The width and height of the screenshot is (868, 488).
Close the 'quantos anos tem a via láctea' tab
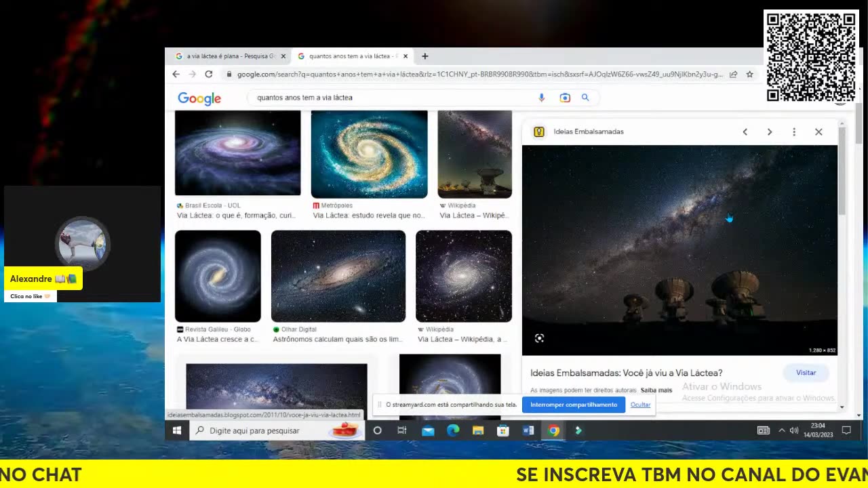click(406, 56)
